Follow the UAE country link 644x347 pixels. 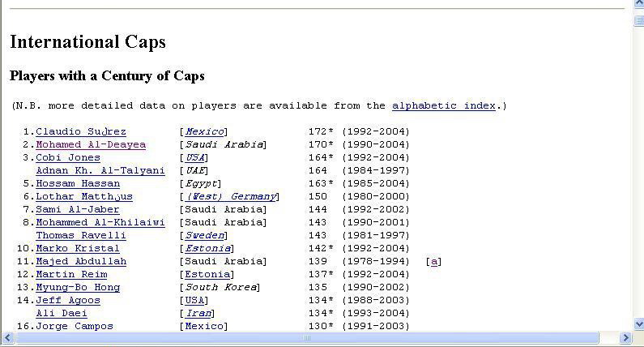[194, 170]
